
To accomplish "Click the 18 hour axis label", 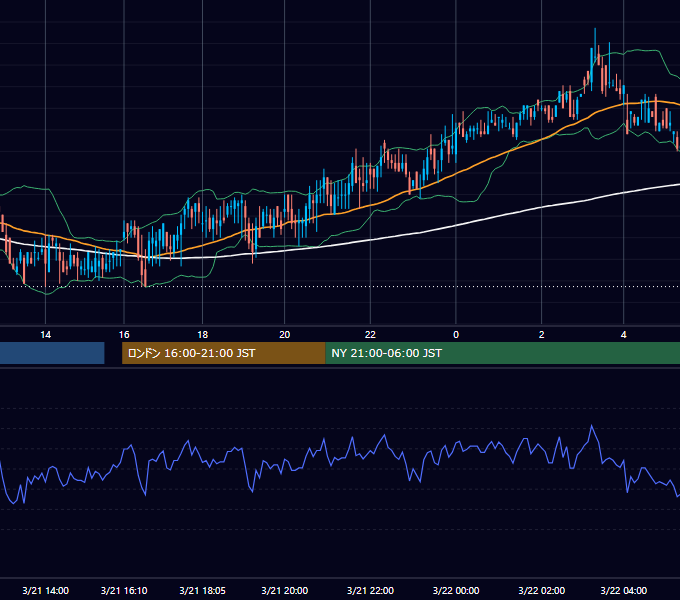I will pos(203,335).
